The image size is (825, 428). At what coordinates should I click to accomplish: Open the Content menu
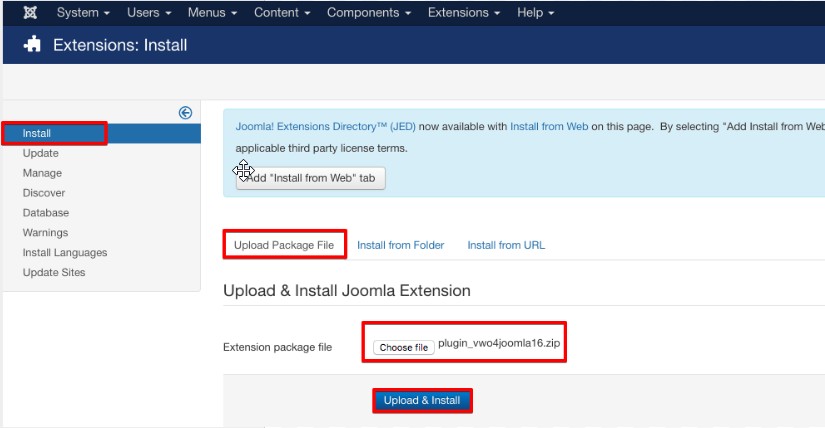tap(282, 13)
